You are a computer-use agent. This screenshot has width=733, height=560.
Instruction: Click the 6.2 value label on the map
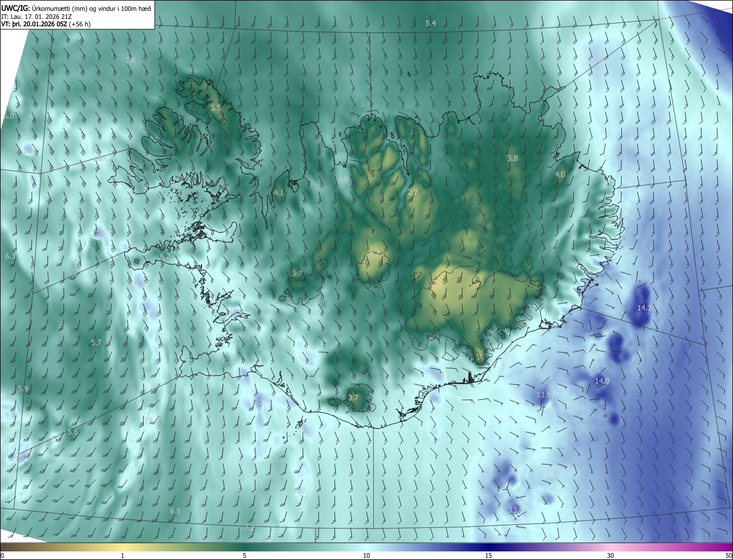(165, 257)
